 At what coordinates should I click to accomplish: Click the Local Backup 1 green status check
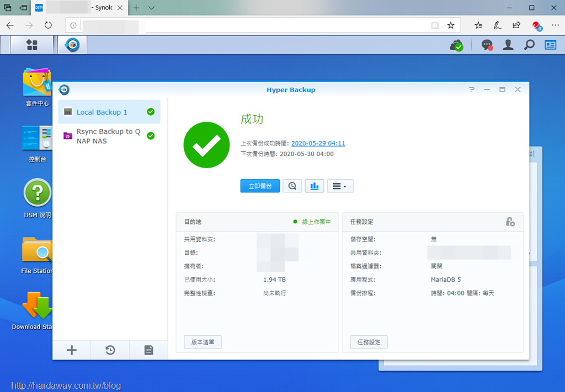(x=151, y=112)
